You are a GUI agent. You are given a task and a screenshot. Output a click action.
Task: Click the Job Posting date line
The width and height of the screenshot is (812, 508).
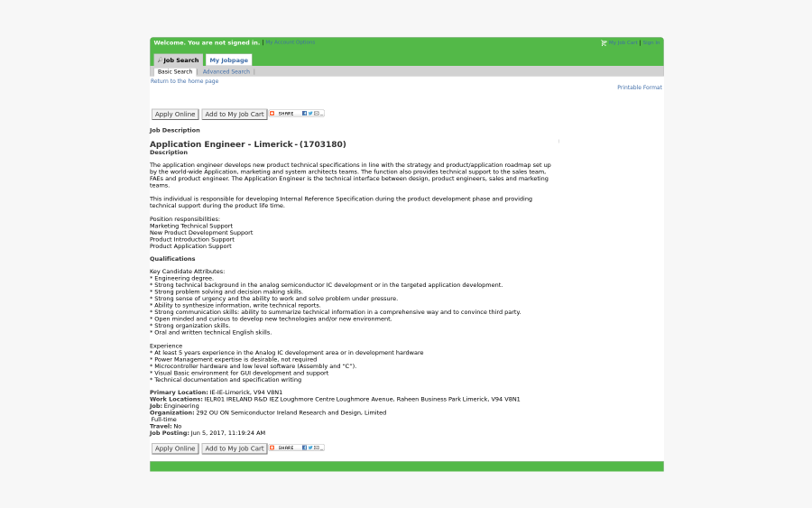(208, 432)
